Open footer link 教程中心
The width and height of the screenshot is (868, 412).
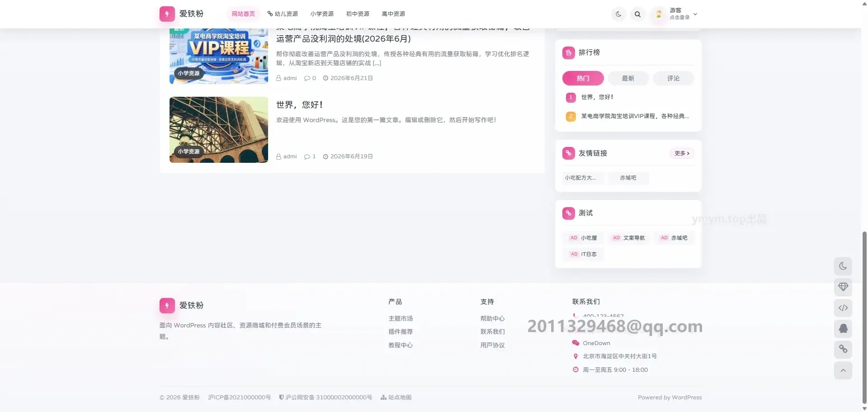tap(401, 346)
